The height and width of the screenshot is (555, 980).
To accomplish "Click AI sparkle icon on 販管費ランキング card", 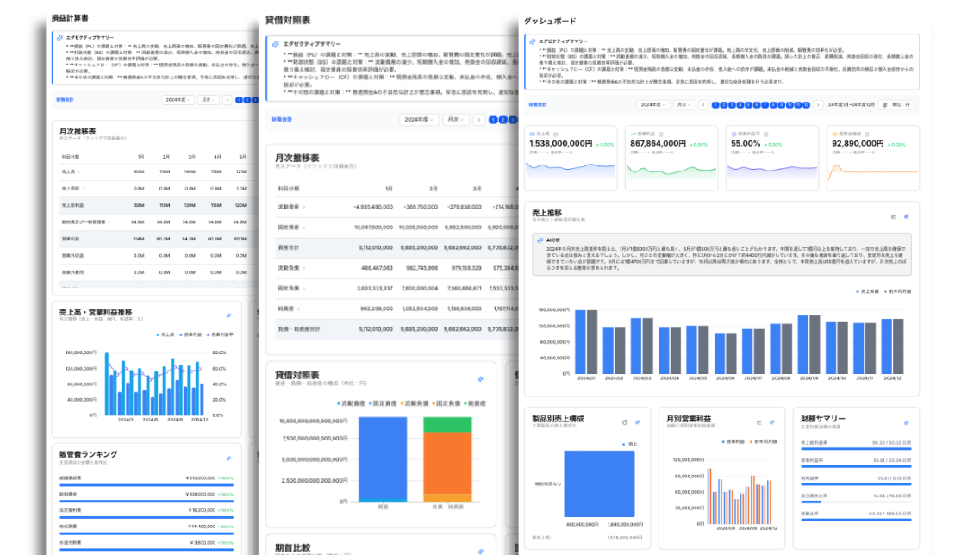I will (x=228, y=458).
